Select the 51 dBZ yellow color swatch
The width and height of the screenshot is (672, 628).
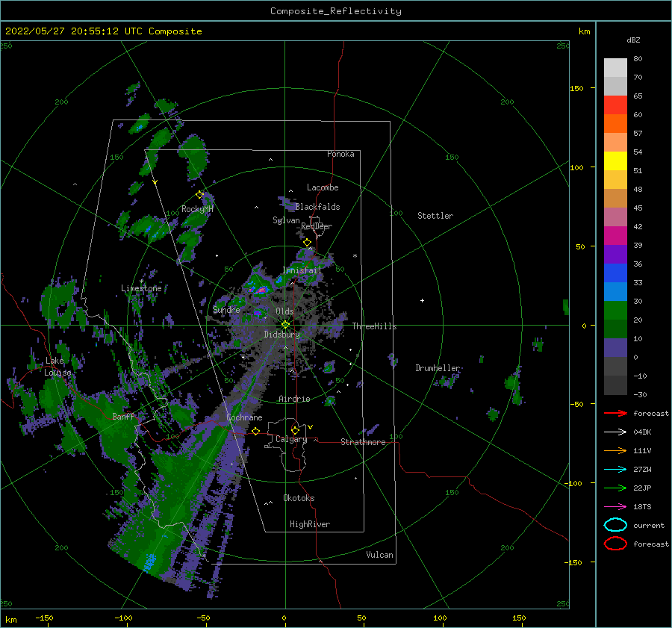(x=615, y=161)
